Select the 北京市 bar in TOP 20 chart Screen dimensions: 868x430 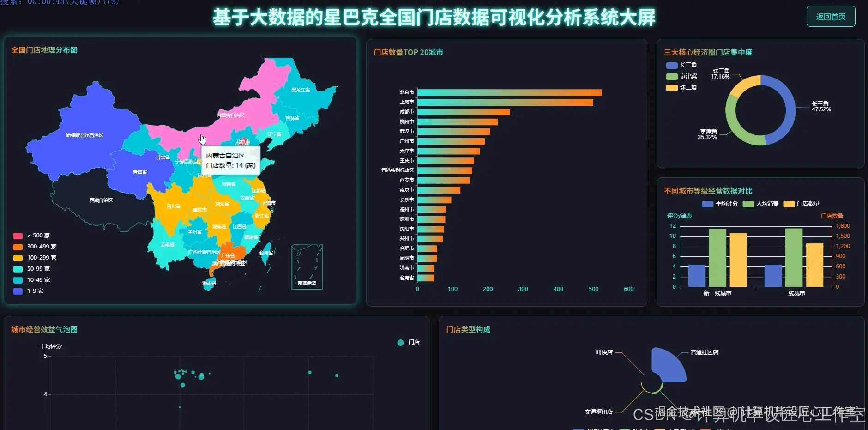(508, 91)
